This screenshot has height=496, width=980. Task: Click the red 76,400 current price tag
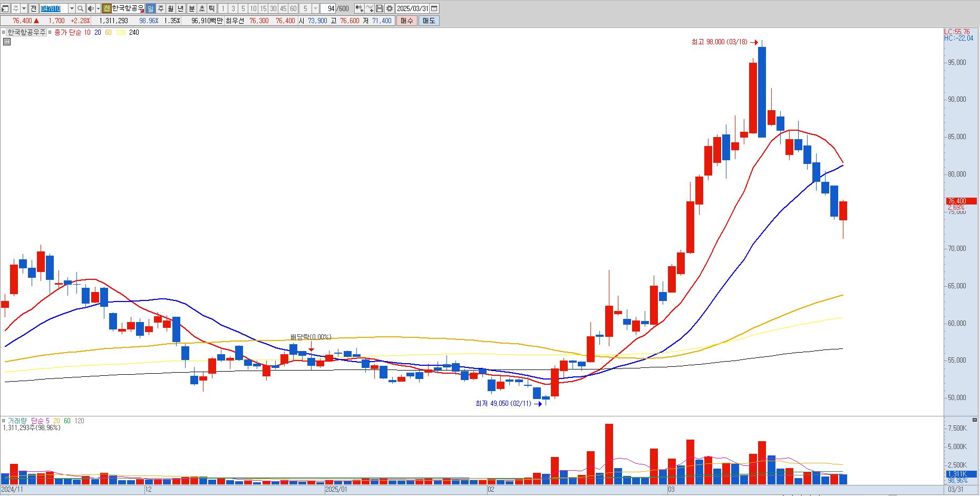961,201
